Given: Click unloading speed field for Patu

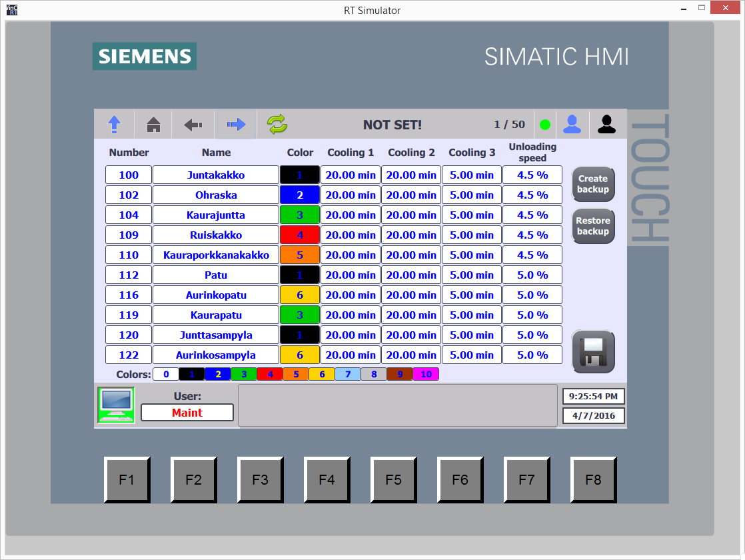Looking at the screenshot, I should click(532, 275).
